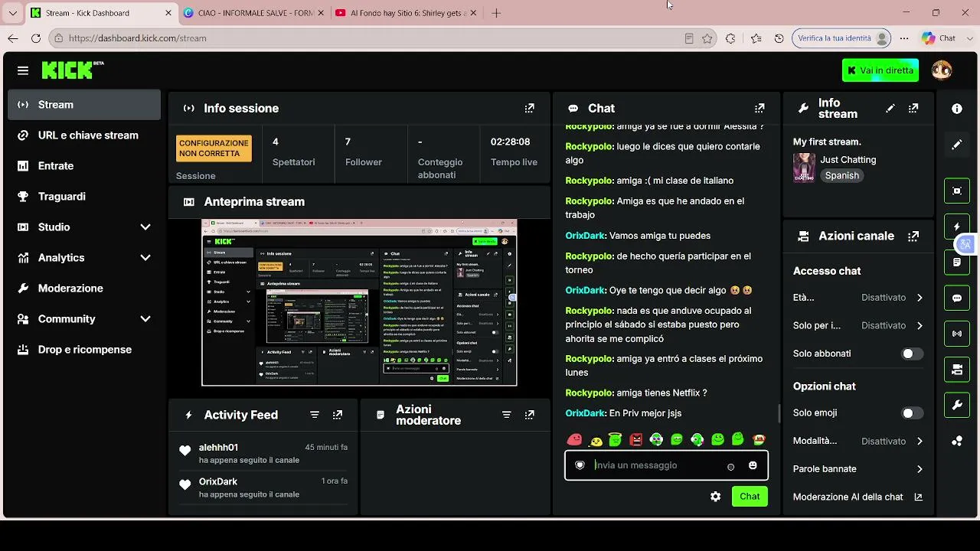
Task: Toggle the Solo emoji switch
Action: 912,413
